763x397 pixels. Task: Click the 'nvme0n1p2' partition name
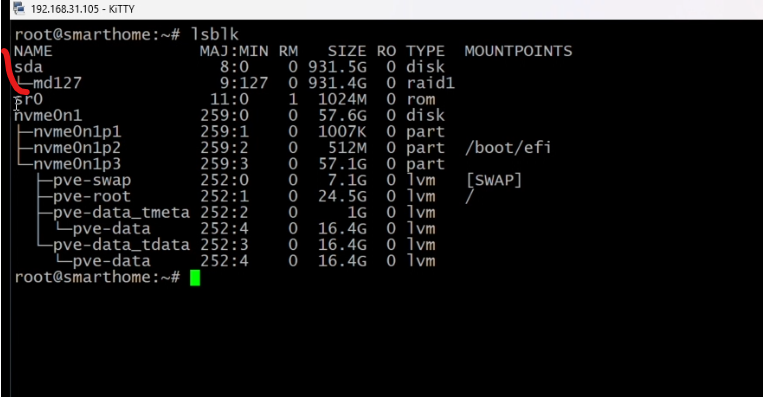coord(77,148)
